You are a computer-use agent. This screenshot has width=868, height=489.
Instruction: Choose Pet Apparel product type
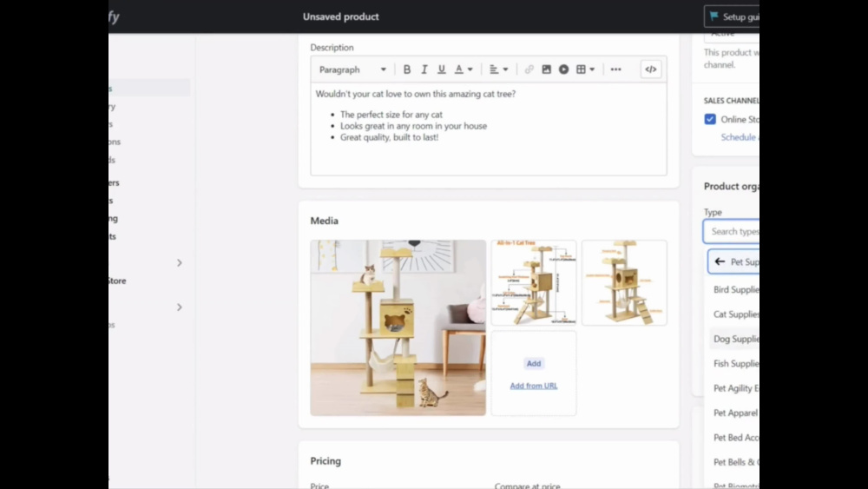(734, 413)
